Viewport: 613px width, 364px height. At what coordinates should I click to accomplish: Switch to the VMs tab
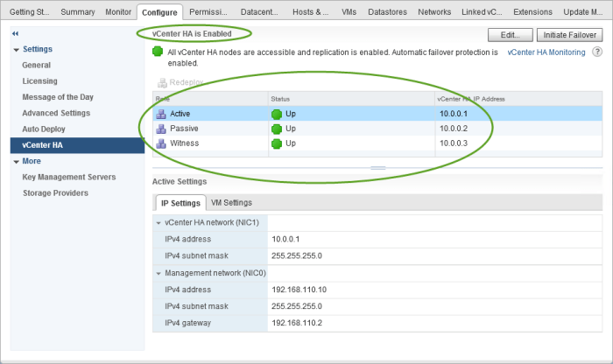pos(349,12)
